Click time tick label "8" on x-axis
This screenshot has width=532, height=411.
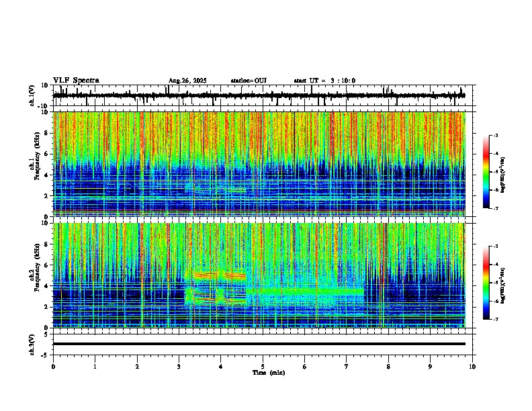point(388,367)
